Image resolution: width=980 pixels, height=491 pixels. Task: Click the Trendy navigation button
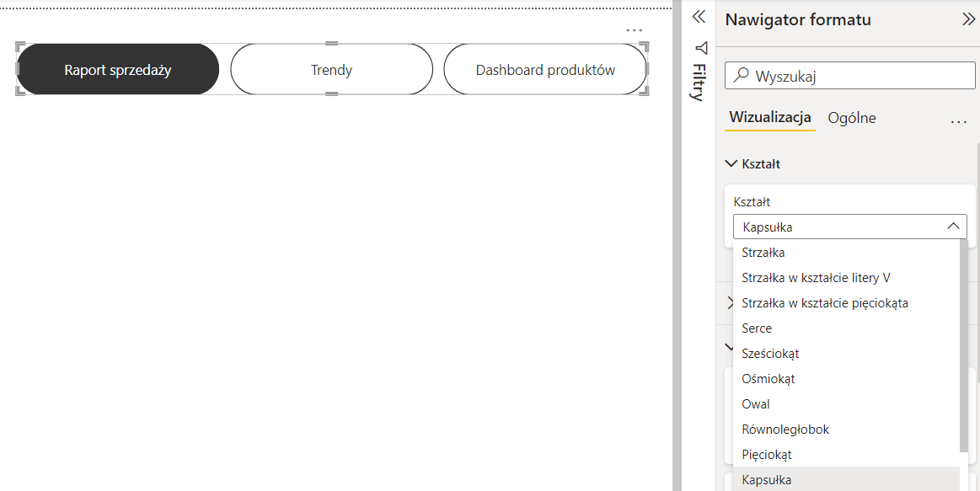331,69
